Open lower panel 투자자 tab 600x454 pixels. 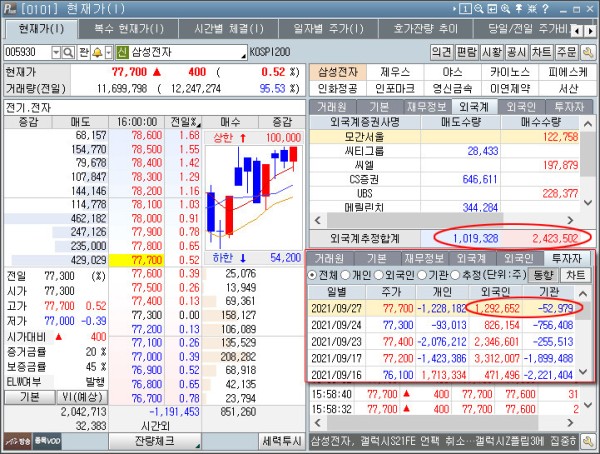coord(567,259)
